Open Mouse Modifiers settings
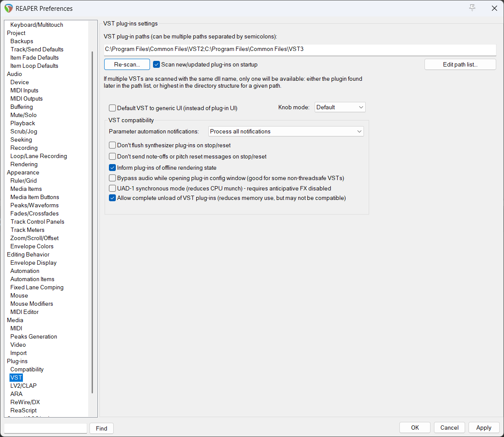 pos(32,304)
